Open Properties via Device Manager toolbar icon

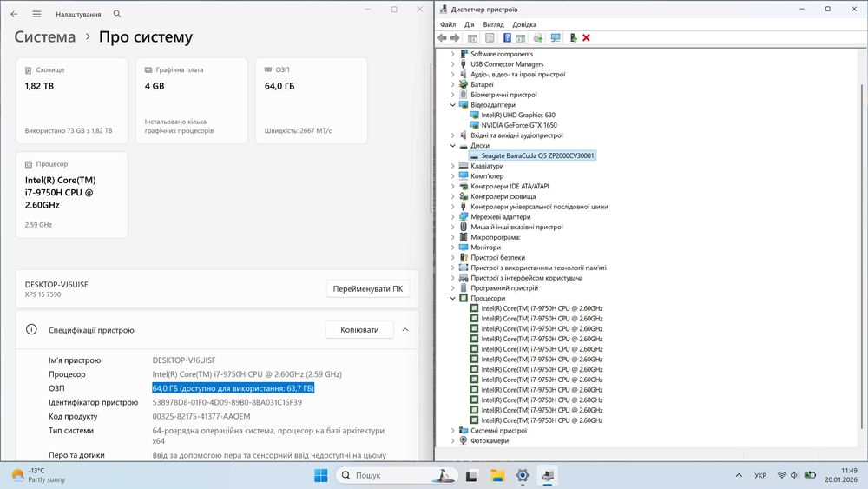(x=490, y=37)
